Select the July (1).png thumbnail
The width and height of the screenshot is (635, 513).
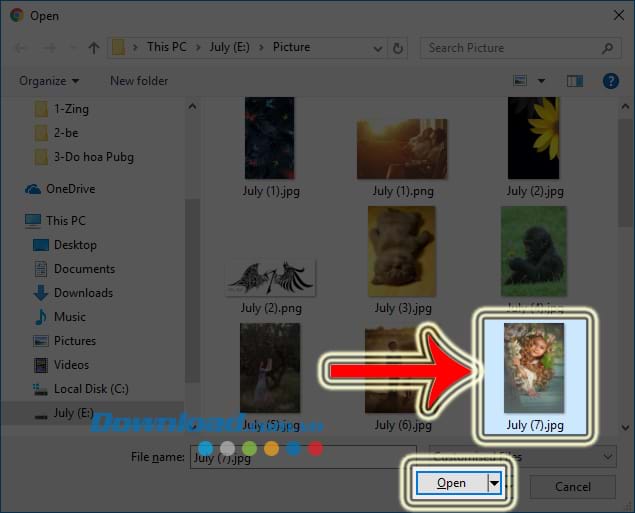coord(402,149)
